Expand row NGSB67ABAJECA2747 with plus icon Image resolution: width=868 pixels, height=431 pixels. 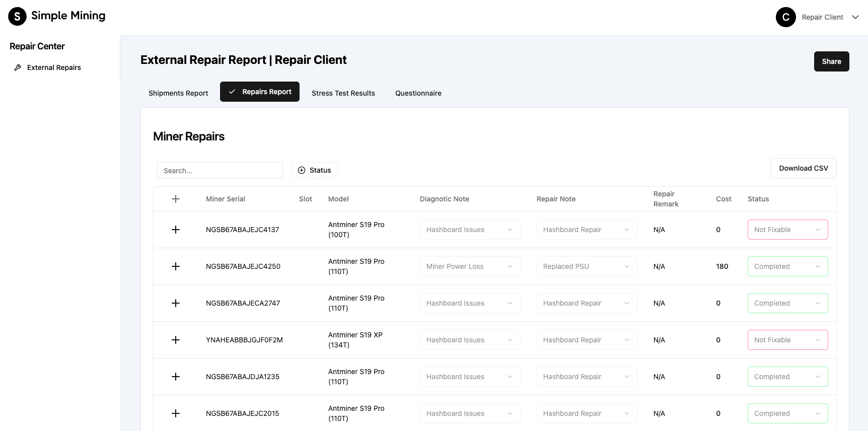click(x=176, y=303)
